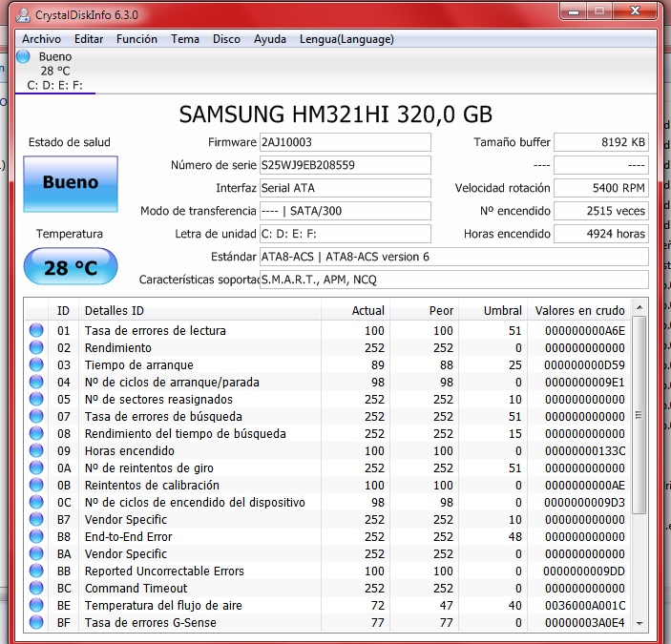Screen dimensions: 671x644
Task: Select the Reported Uncorrectable Errors text
Action: point(164,571)
